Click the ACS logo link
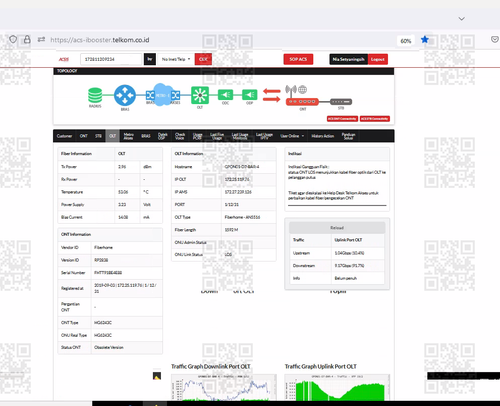Viewport: 500px width, 406px height. [64, 59]
